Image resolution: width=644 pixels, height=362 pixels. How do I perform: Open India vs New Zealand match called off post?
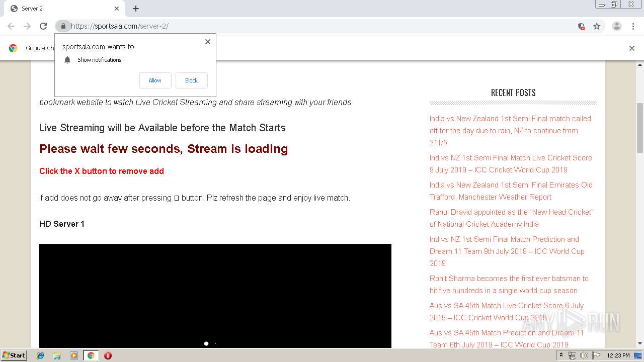510,131
